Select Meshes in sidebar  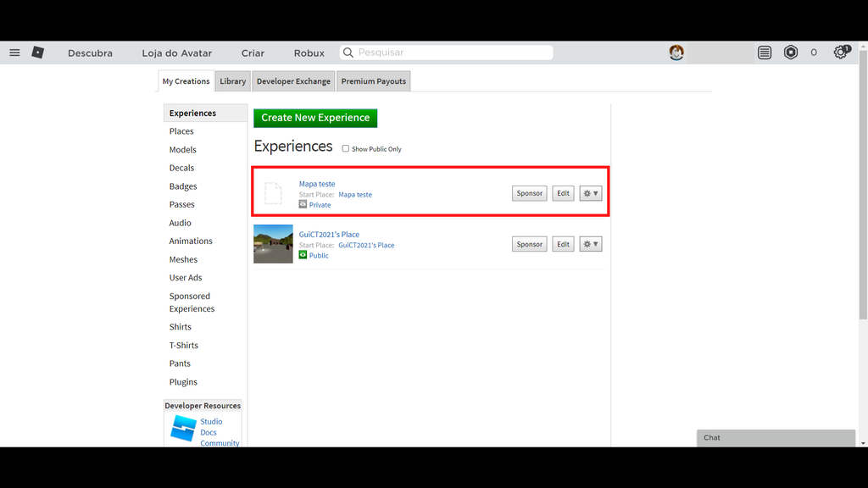tap(183, 259)
